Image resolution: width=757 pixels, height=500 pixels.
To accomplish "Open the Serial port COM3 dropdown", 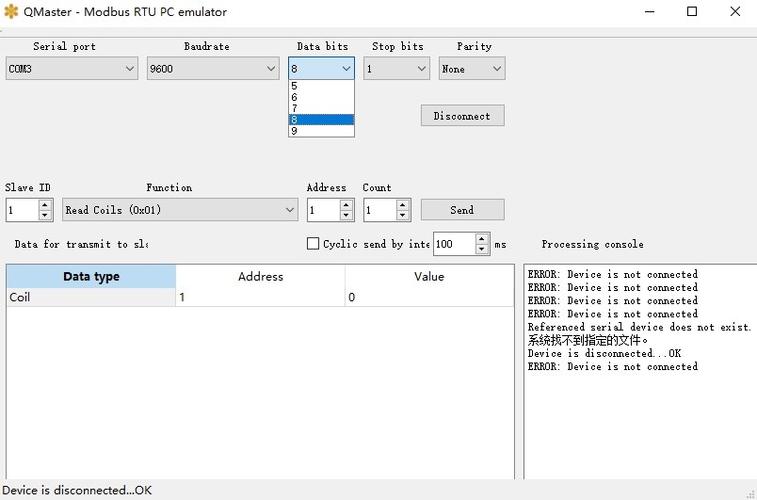I will 72,69.
